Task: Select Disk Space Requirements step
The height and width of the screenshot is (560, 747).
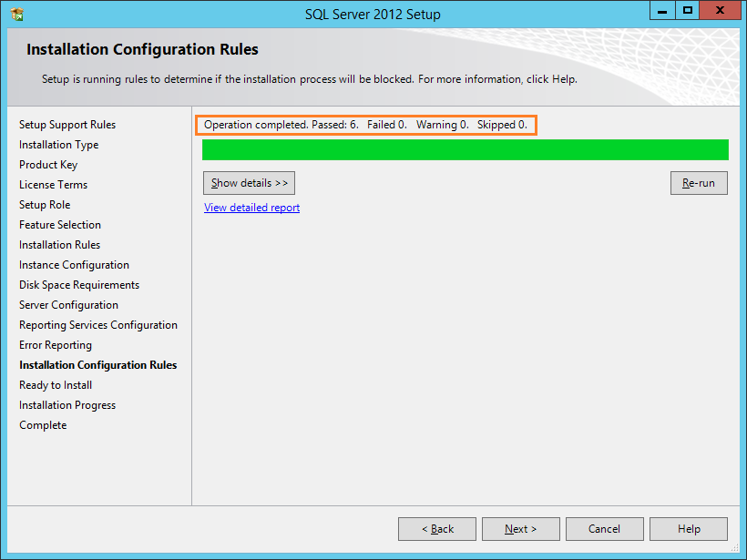Action: point(78,285)
